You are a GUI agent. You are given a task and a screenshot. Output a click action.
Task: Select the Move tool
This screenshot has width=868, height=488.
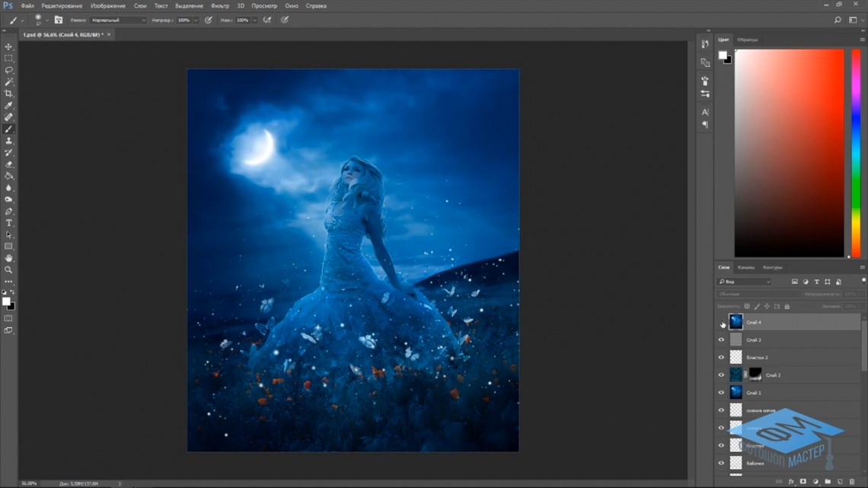tap(9, 46)
